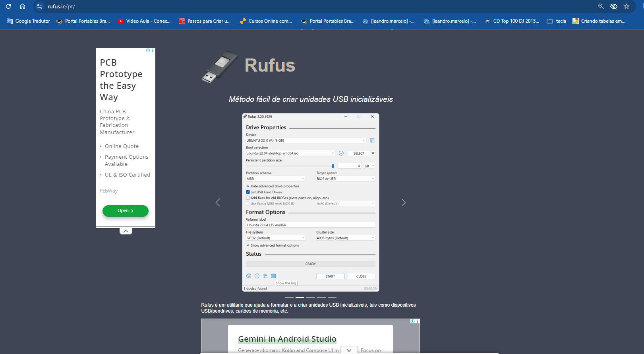Open the arrow dropdown beside SELECT
Viewport: 644px width, 354px height.
click(373, 153)
